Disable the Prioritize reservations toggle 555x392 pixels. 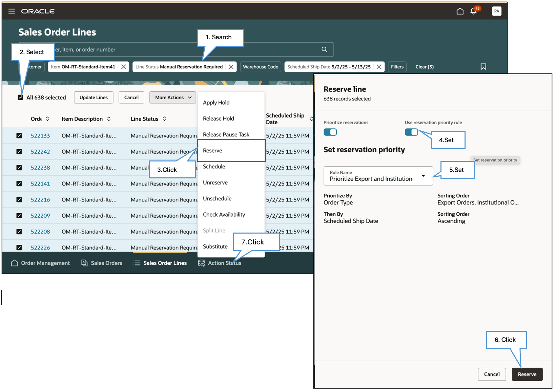[330, 132]
